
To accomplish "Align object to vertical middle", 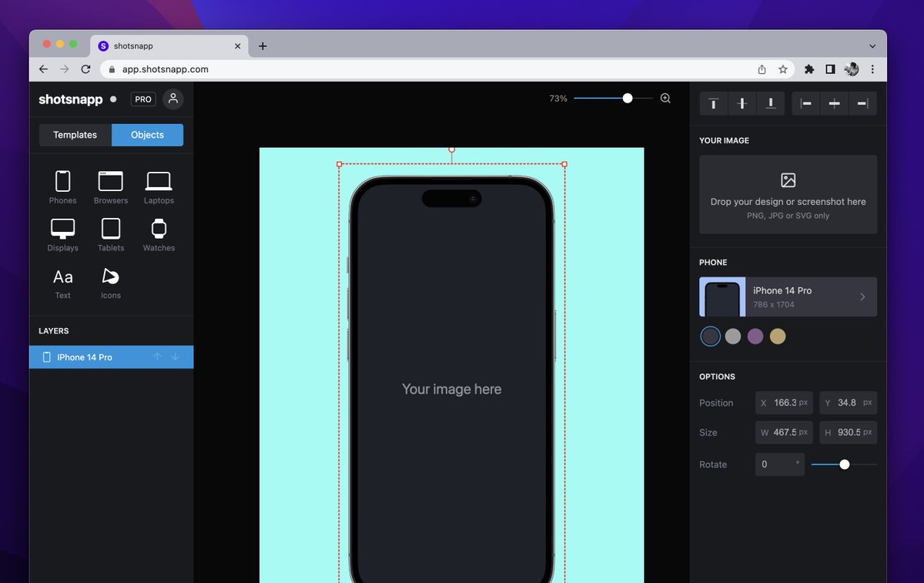I will pos(742,103).
